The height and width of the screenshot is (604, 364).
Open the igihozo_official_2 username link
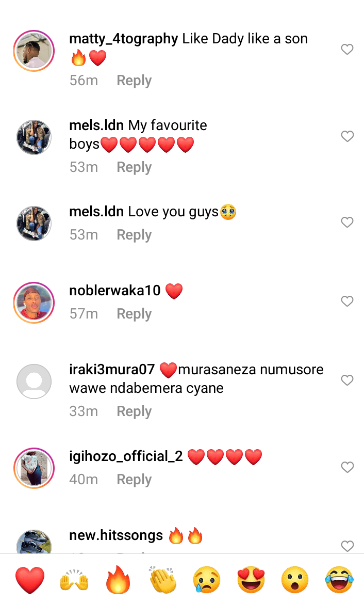point(126,456)
